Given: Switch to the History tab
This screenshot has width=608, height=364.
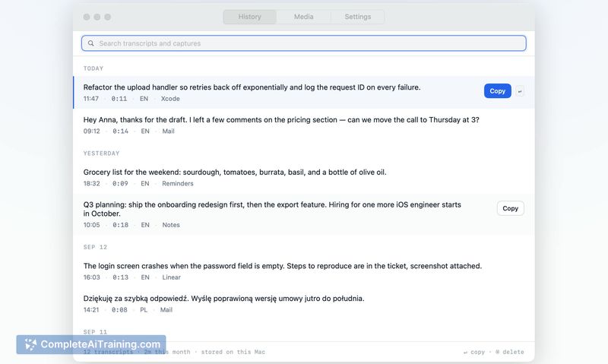Looking at the screenshot, I should (x=249, y=17).
